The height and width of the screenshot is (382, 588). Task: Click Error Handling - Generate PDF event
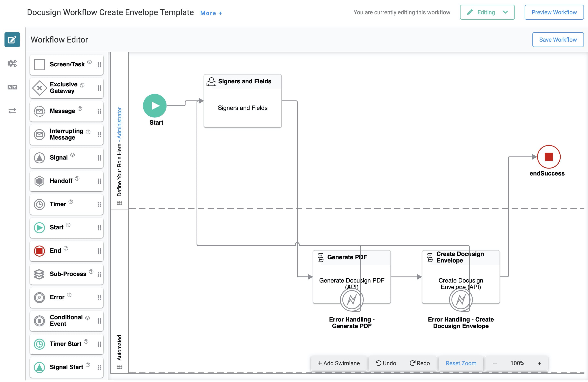[352, 300]
